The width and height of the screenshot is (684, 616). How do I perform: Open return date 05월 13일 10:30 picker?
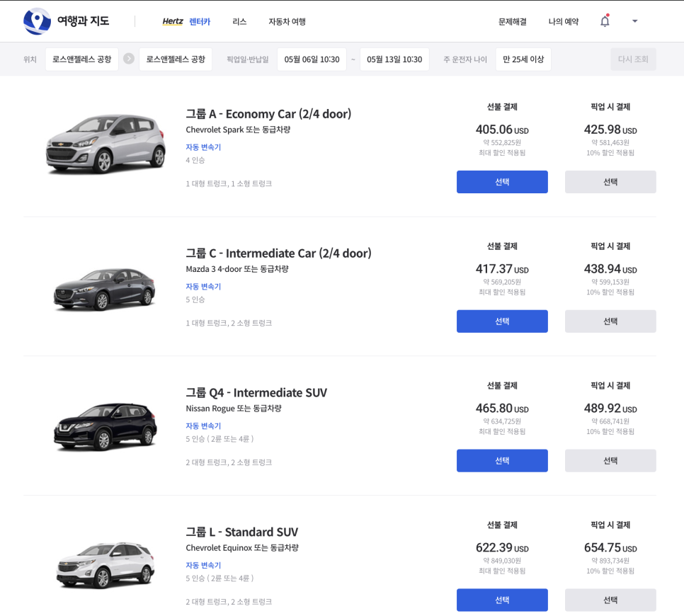[394, 59]
